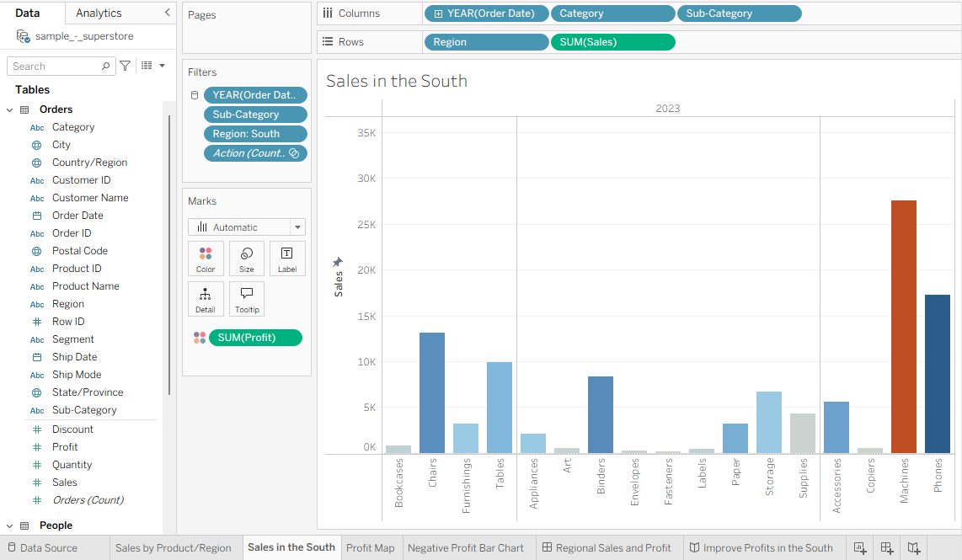Expand the YEAR(Order Date) pill plus
Image resolution: width=962 pixels, height=560 pixels.
point(438,13)
